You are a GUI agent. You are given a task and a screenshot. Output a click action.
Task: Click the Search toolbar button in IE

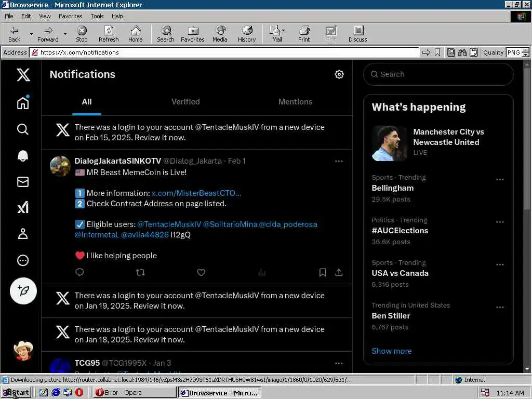click(x=166, y=34)
